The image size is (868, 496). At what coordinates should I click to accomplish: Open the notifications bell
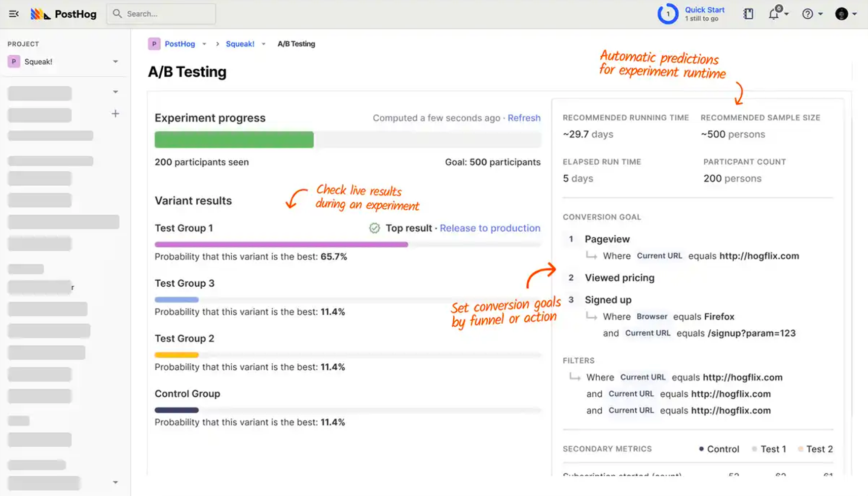click(774, 14)
